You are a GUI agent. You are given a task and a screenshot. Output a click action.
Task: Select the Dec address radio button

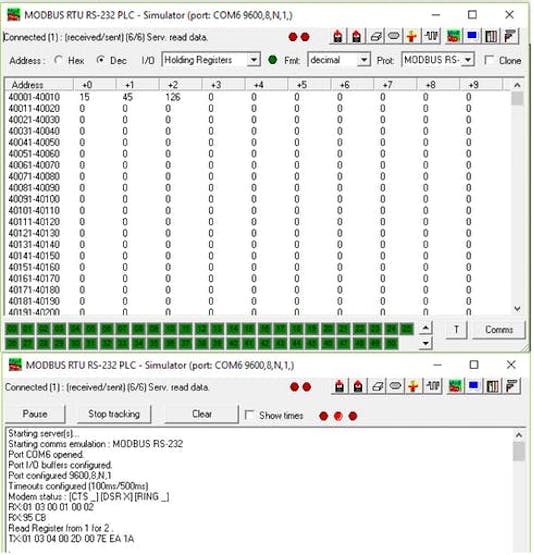(101, 60)
